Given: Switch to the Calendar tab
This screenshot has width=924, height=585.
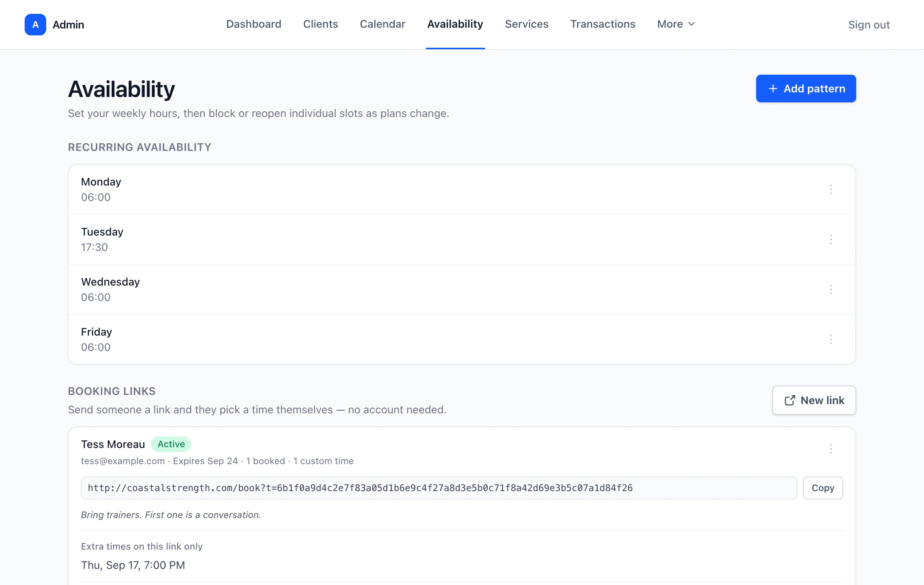Looking at the screenshot, I should click(382, 24).
